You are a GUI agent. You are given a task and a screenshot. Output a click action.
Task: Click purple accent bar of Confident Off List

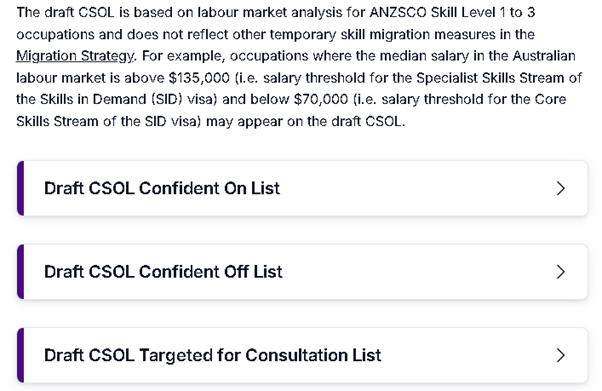(x=20, y=272)
